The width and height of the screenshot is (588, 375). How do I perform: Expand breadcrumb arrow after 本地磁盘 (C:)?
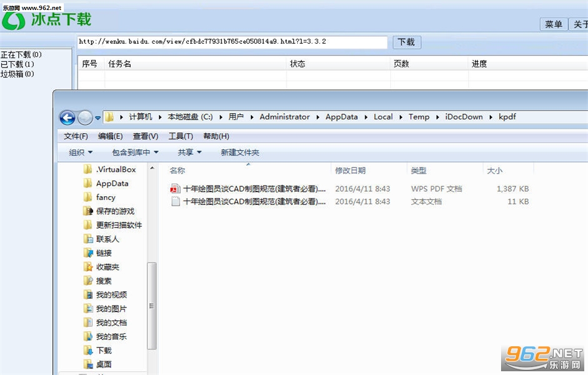coord(221,117)
